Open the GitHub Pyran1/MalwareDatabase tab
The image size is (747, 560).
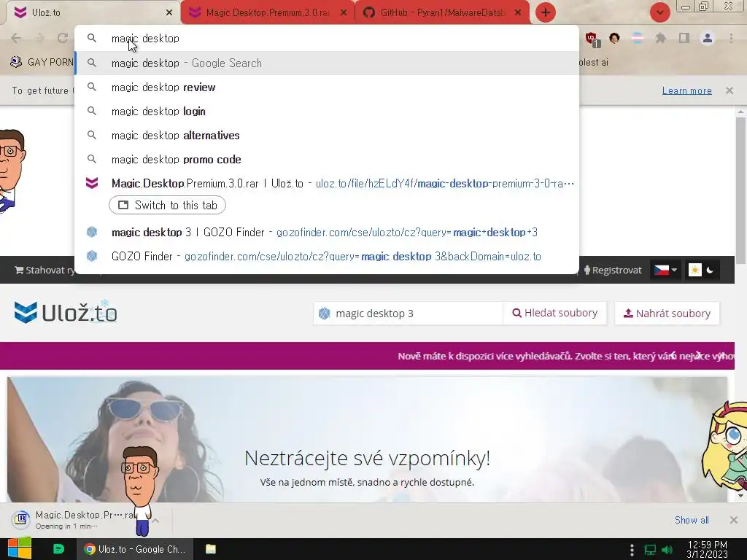[442, 12]
